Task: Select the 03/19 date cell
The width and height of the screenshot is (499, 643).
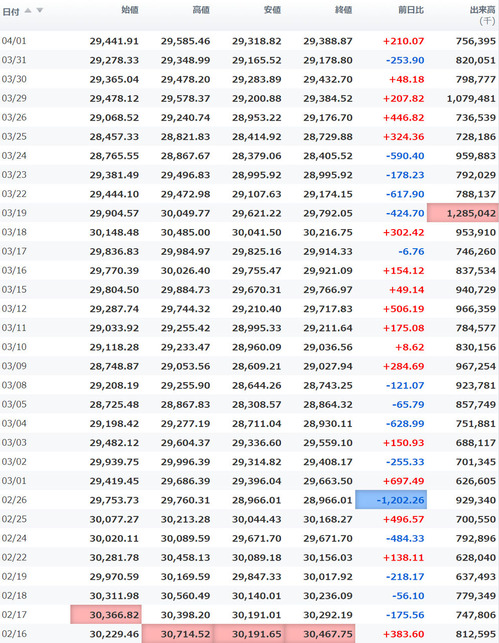Action: (x=14, y=213)
